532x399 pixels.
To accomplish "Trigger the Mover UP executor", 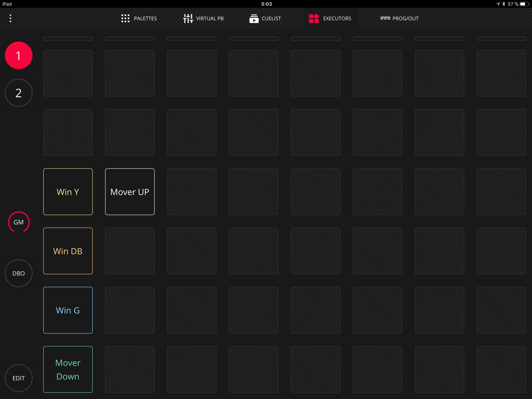I will point(130,192).
